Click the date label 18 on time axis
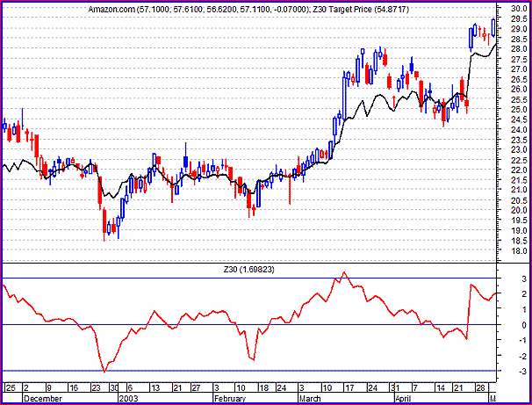Image resolution: width=532 pixels, height=405 pixels. coord(263,387)
